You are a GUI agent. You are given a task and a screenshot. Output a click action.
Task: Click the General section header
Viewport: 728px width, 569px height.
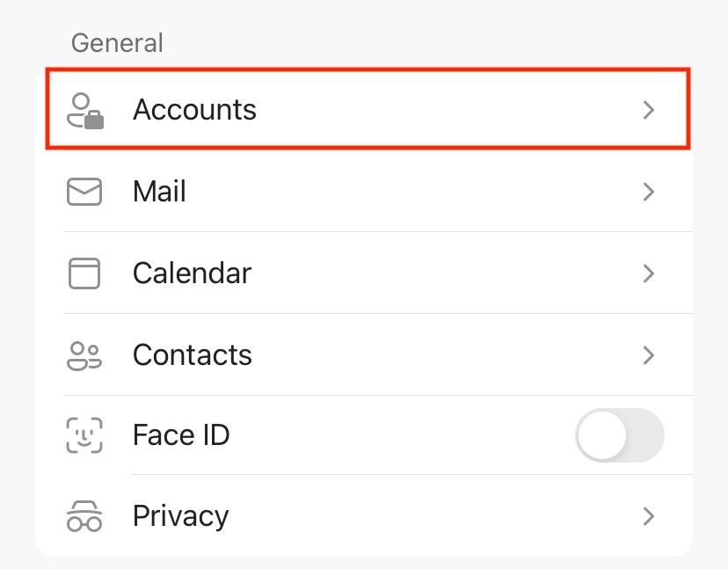(x=117, y=43)
